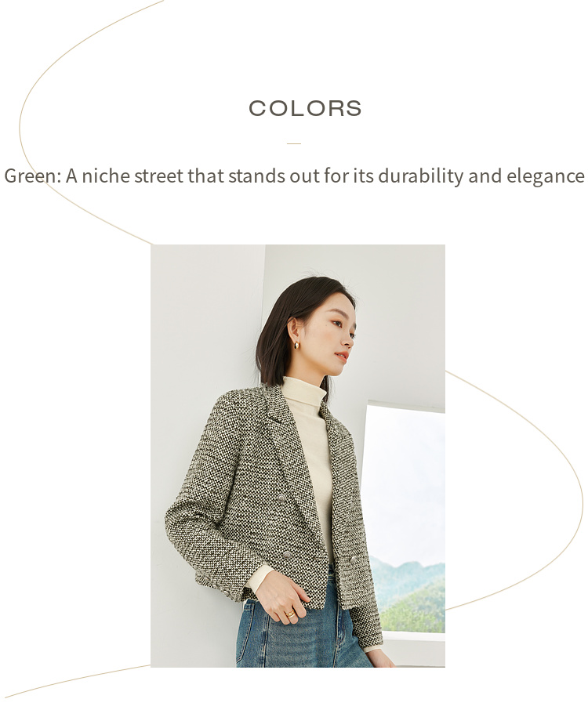The image size is (588, 728).
Task: Click the model's gold earring
Action: pyautogui.click(x=296, y=345)
